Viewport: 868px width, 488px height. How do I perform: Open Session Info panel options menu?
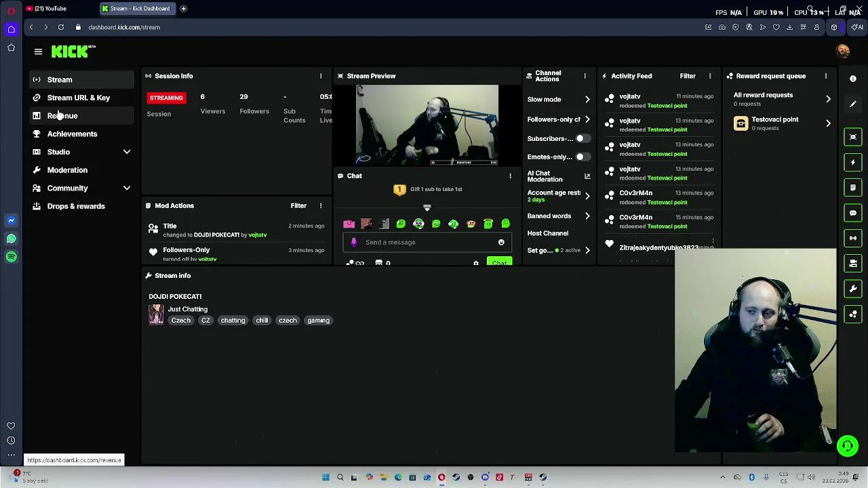[321, 76]
